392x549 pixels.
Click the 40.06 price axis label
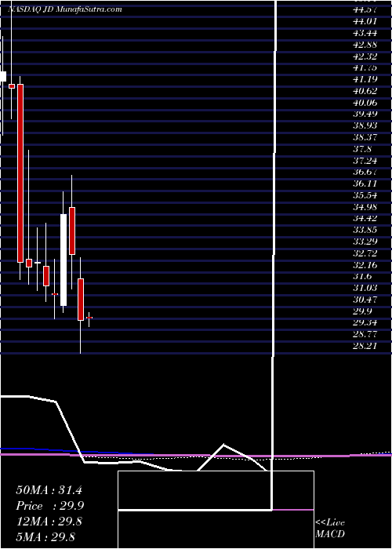coord(365,103)
